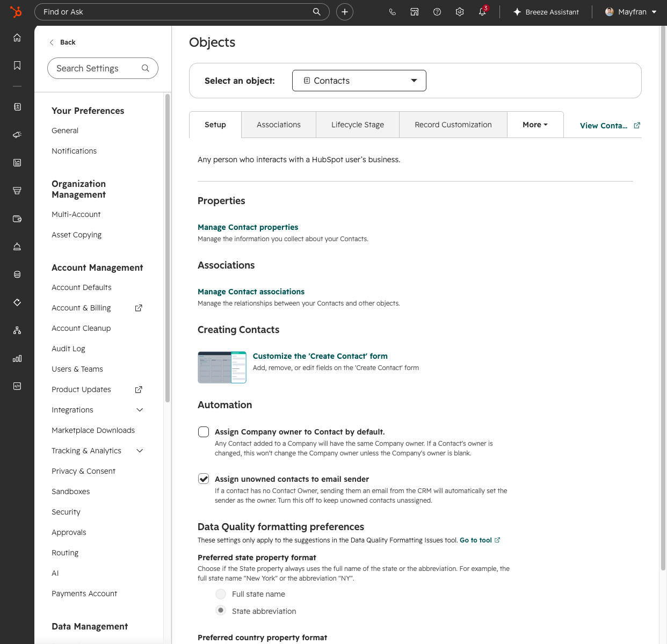Open Home from the left navigation

(x=17, y=38)
